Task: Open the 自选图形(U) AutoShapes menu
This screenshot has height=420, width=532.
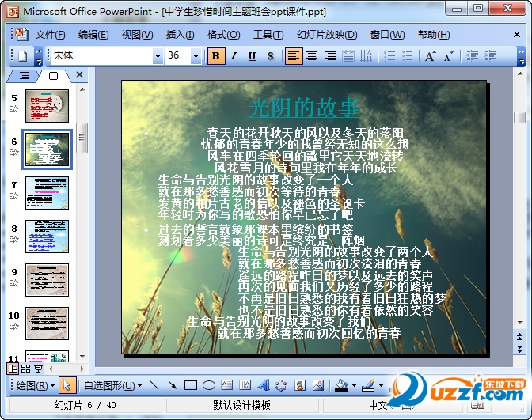Action: [x=112, y=386]
